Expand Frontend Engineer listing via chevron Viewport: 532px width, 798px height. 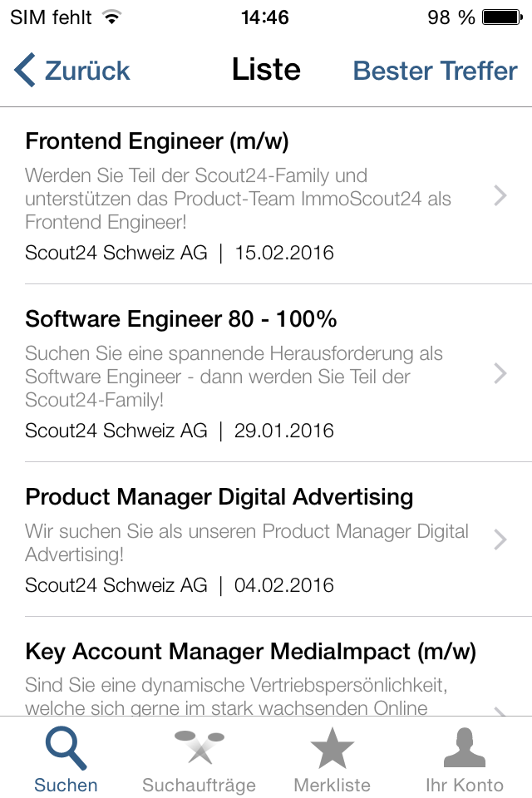pos(500,196)
